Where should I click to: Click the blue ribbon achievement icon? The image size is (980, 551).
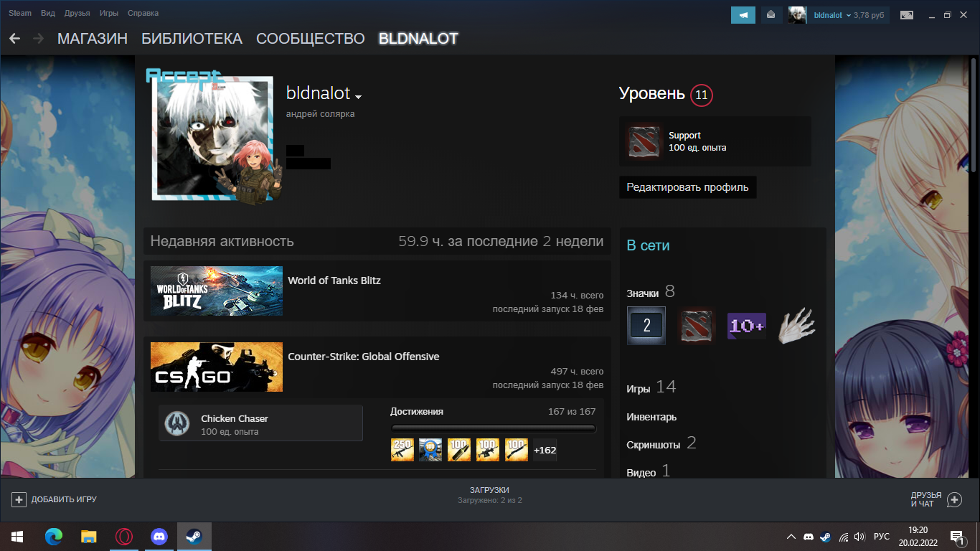pos(430,450)
